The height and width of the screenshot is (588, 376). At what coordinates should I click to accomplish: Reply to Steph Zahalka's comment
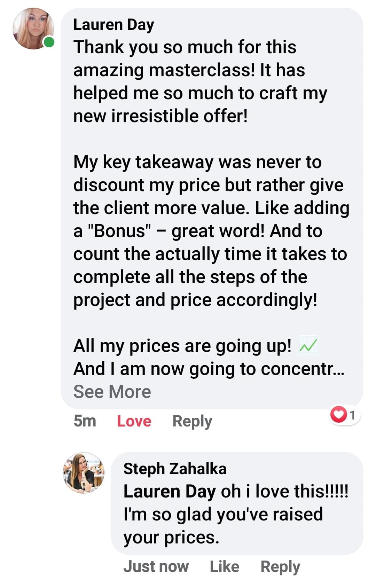[280, 566]
